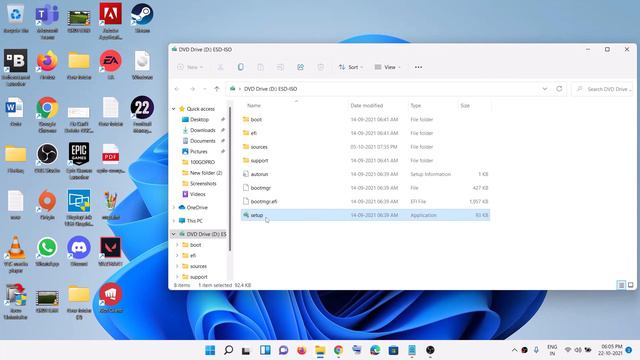Switch to Large icons view in status bar
The width and height of the screenshot is (640, 360).
tap(631, 285)
